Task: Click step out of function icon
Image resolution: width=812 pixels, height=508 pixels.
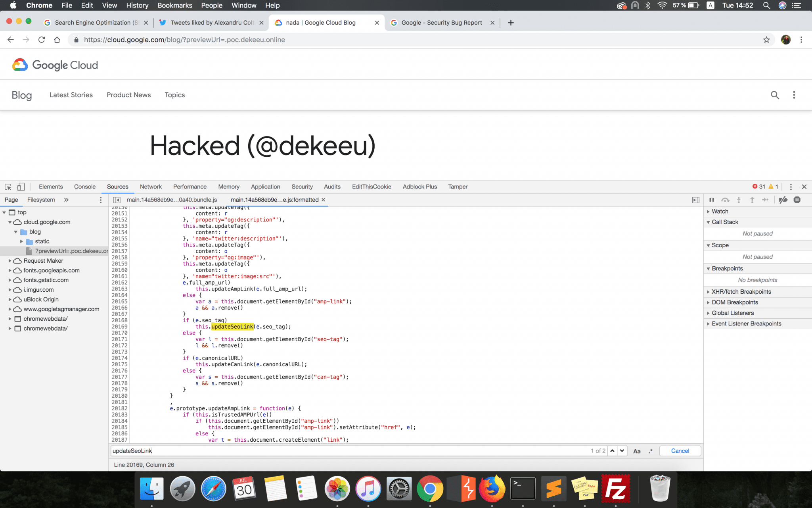Action: 752,200
